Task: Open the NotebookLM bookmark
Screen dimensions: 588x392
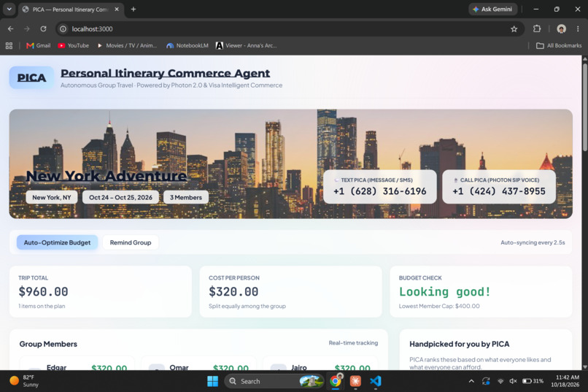Action: pos(187,46)
